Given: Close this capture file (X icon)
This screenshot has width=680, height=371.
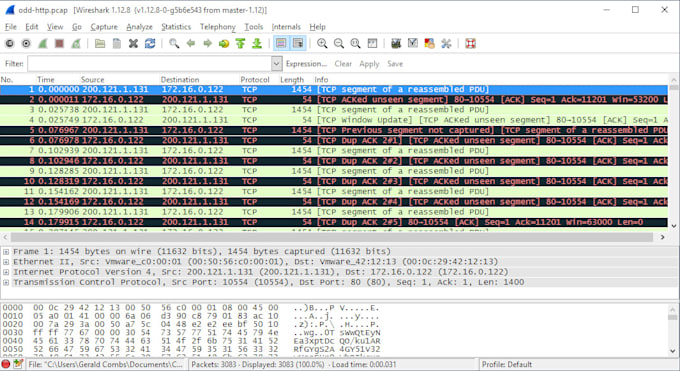Looking at the screenshot, I should click(133, 43).
